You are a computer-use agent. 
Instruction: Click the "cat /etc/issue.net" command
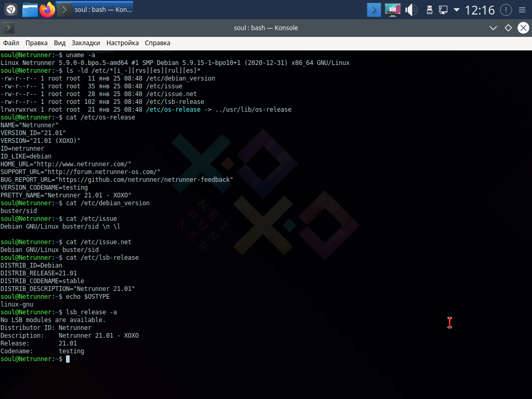99,242
